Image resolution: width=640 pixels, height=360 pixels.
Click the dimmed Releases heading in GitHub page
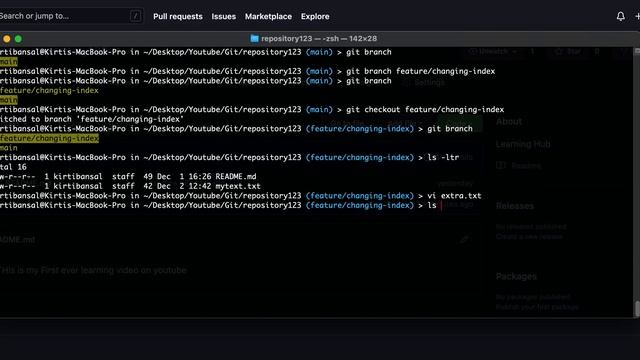pyautogui.click(x=515, y=206)
